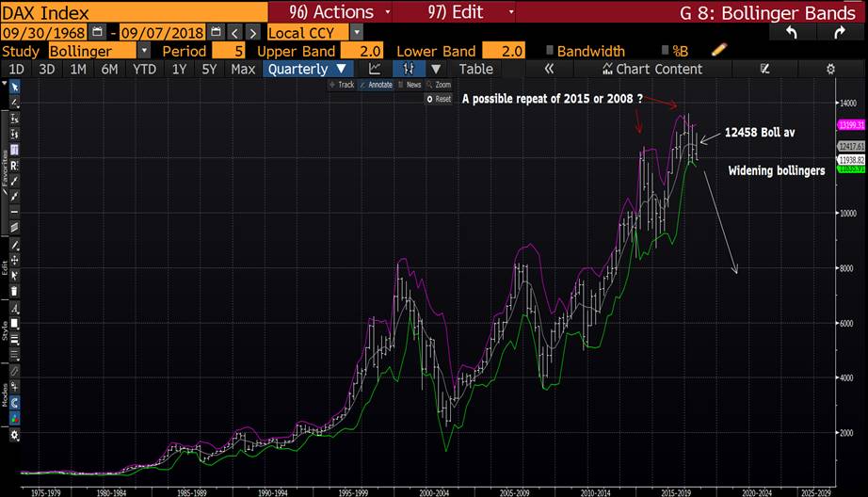Select the 5Y range tab
Viewport: 868px width, 497px height.
coord(209,69)
